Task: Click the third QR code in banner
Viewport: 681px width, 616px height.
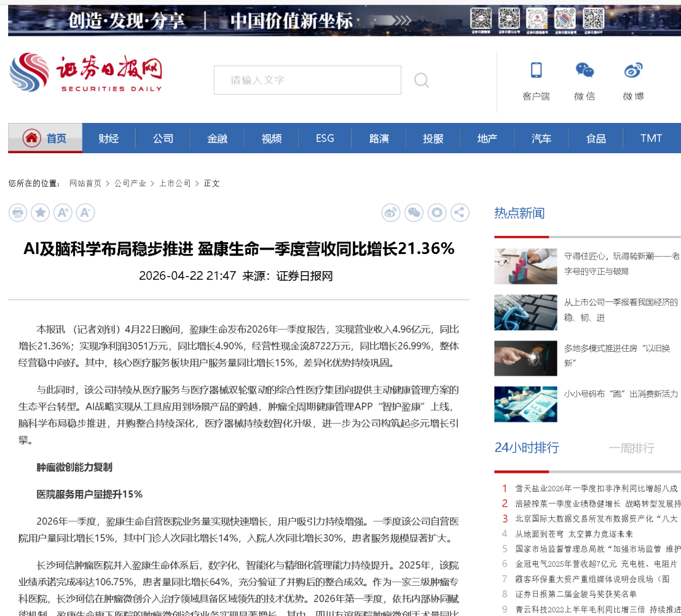Action: pyautogui.click(x=537, y=19)
